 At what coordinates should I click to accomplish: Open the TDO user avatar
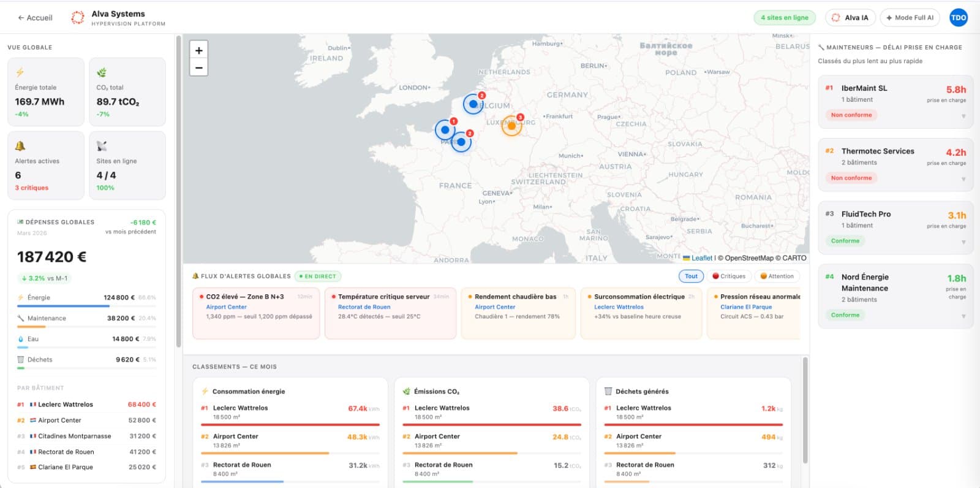pos(959,18)
